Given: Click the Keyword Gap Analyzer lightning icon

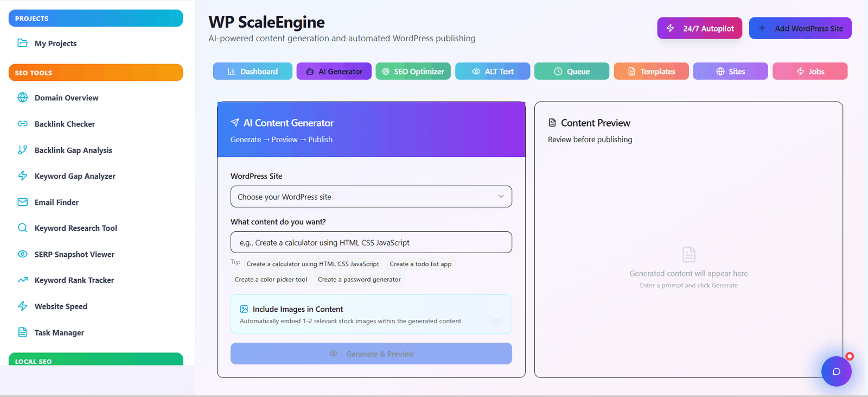Looking at the screenshot, I should click(x=22, y=175).
